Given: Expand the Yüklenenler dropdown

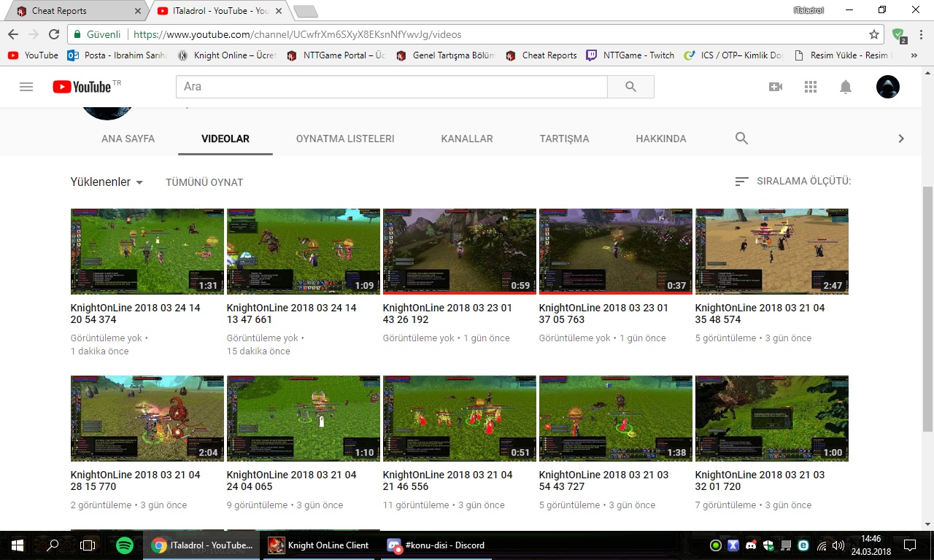Looking at the screenshot, I should (107, 182).
